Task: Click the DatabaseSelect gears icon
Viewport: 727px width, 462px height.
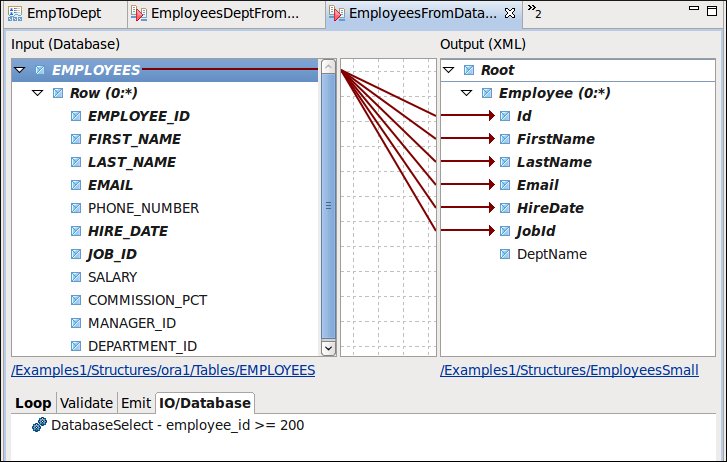Action: (x=39, y=424)
